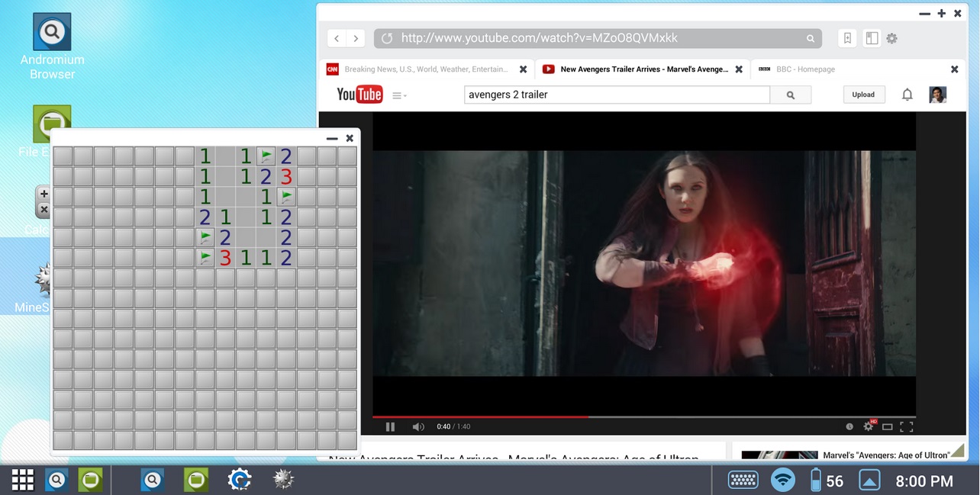Check the battery indicator showing 56
Image resolution: width=980 pixels, height=495 pixels.
(x=827, y=481)
